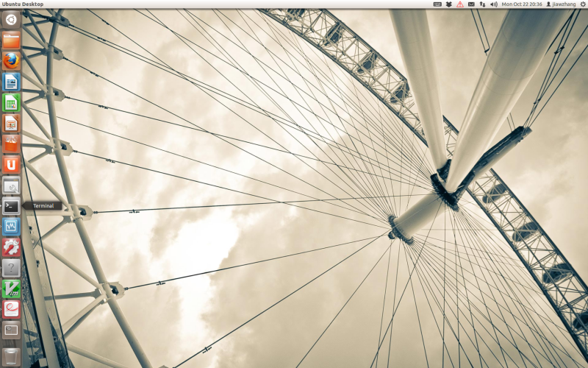
Task: Open LibreOffice Calc spreadsheet icon
Action: tap(11, 102)
